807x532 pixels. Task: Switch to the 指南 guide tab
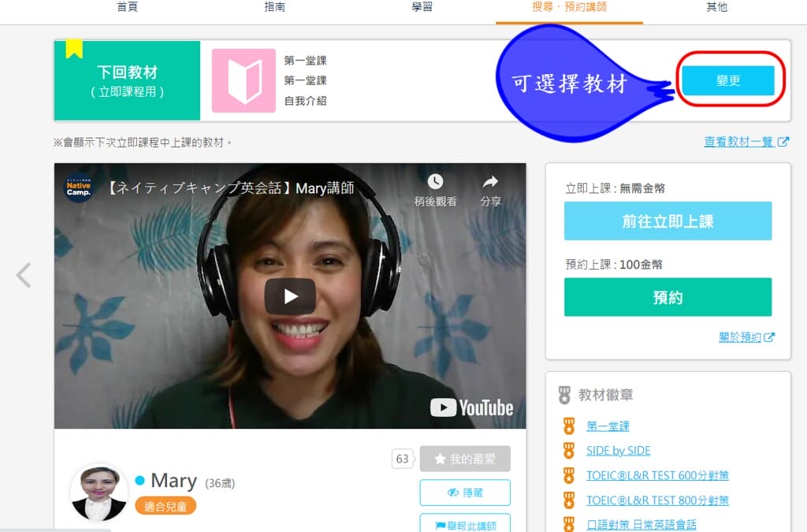click(274, 6)
